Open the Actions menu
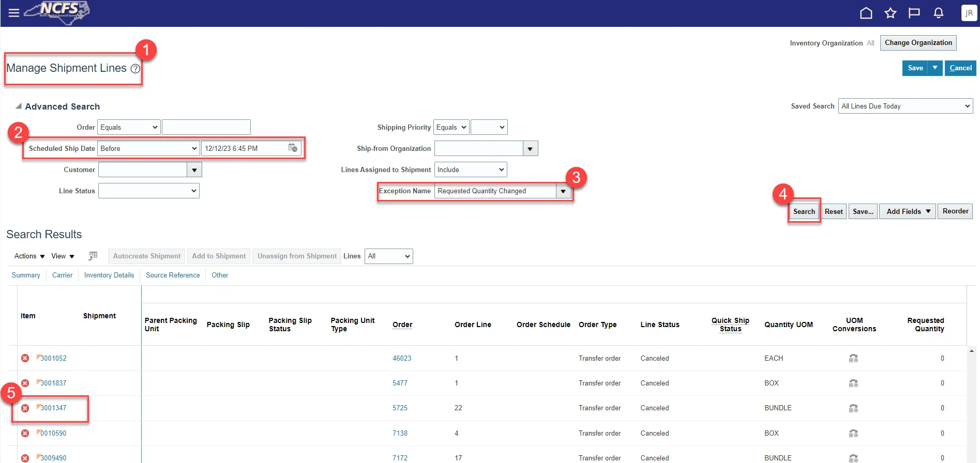The image size is (980, 463). [29, 256]
